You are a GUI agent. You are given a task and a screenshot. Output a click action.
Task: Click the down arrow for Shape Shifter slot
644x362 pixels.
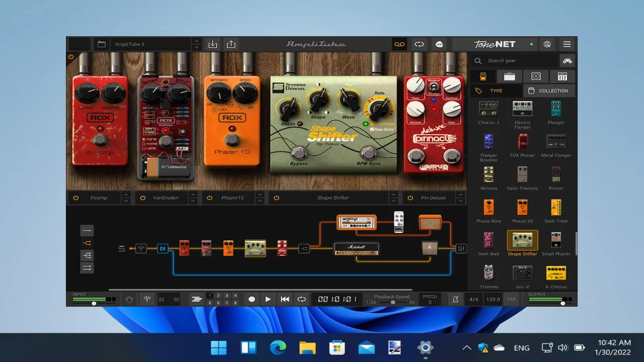393,201
